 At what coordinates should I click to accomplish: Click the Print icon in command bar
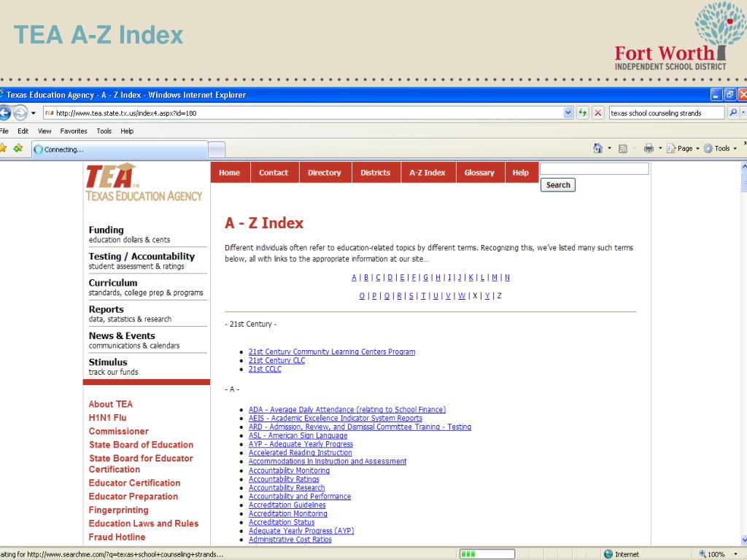(x=649, y=149)
